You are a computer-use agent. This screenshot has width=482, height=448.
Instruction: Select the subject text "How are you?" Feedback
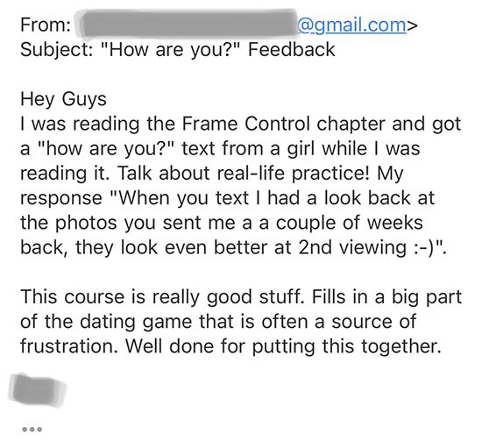[x=217, y=50]
